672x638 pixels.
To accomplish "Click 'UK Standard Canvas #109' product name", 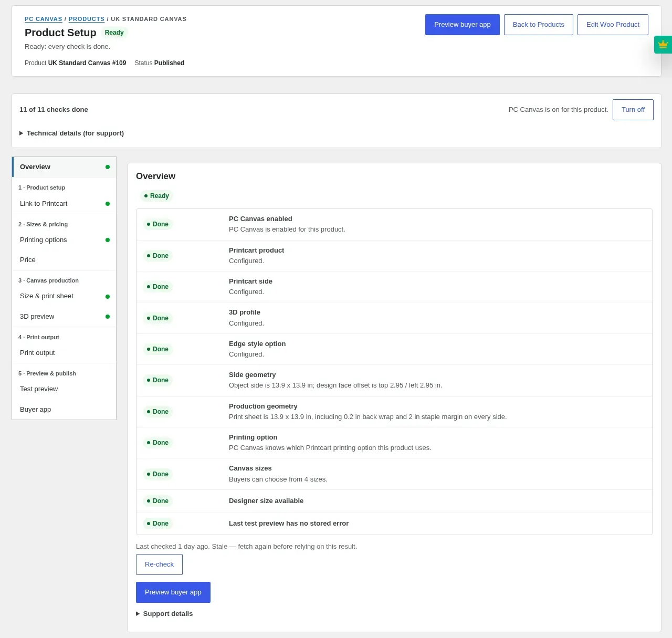I will [x=87, y=63].
